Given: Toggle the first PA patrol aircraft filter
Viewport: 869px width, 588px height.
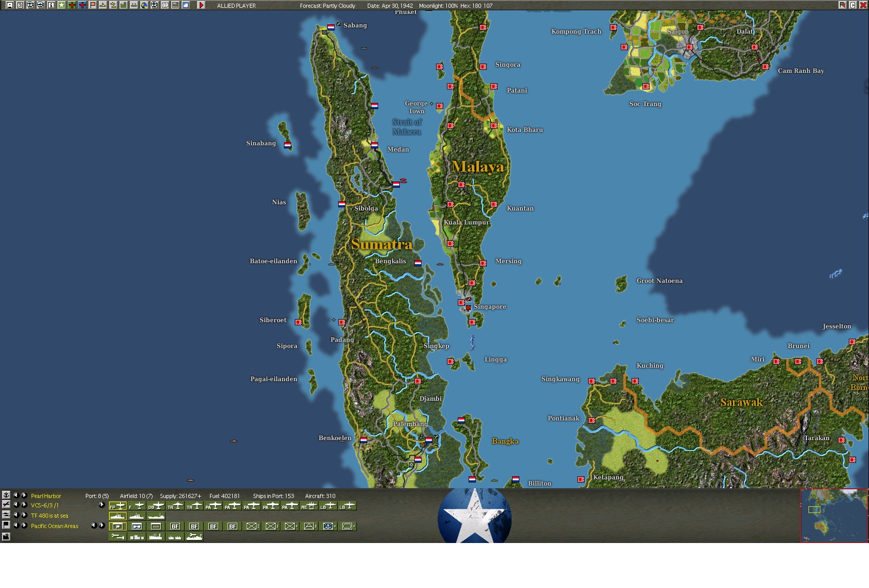Looking at the screenshot, I should point(213,506).
